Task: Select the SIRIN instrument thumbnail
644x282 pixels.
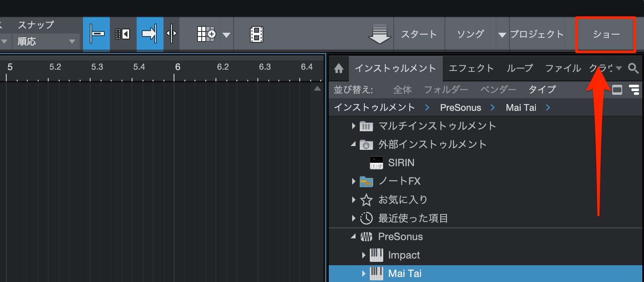Action: 377,163
